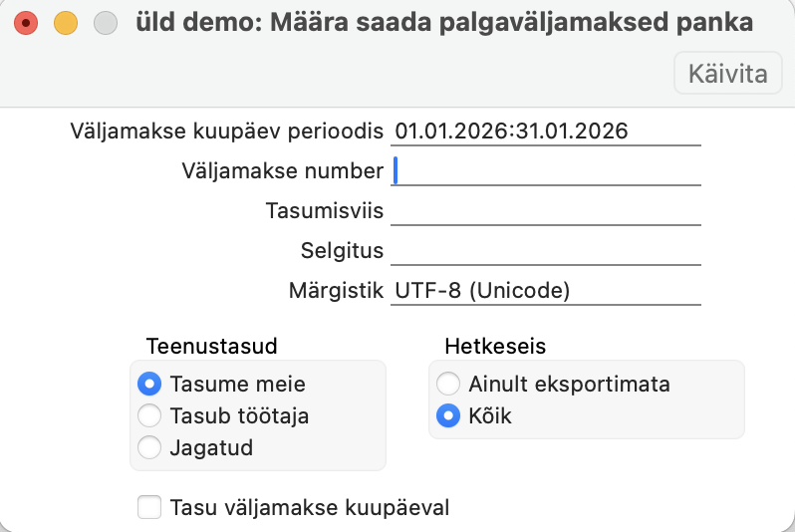Image resolution: width=795 pixels, height=532 pixels.
Task: Click the Selgitus text field
Action: pyautogui.click(x=547, y=251)
